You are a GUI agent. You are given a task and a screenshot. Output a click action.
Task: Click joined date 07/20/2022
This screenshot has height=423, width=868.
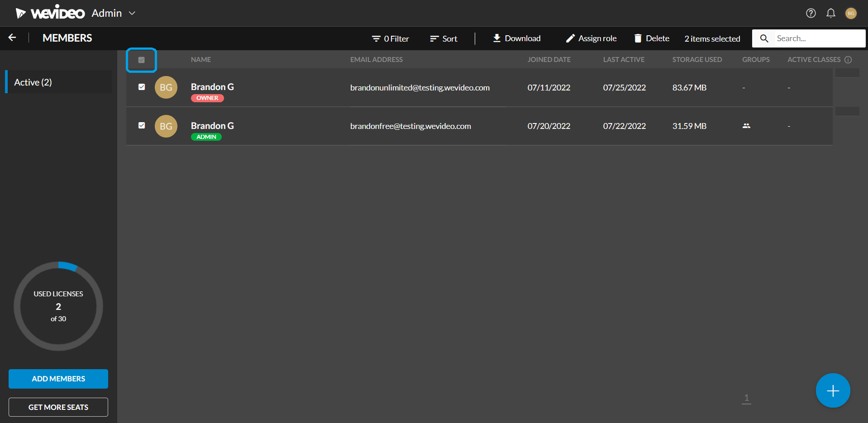coord(549,126)
